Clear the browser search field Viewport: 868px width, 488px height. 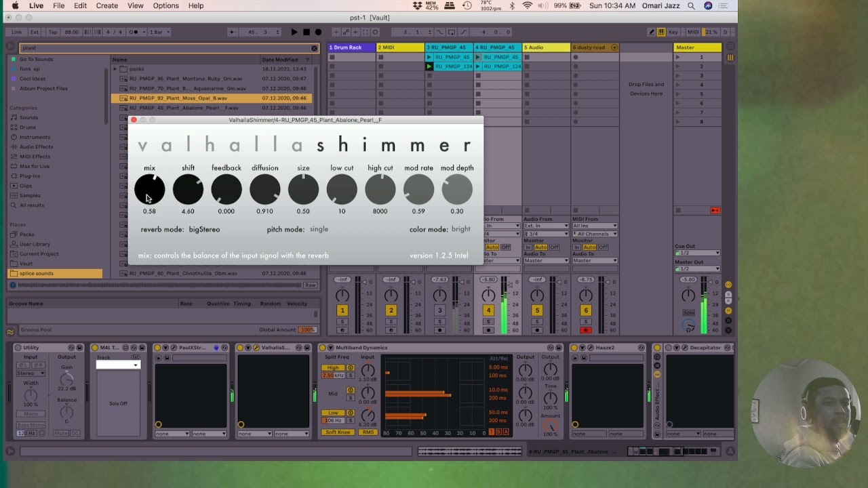tap(314, 48)
